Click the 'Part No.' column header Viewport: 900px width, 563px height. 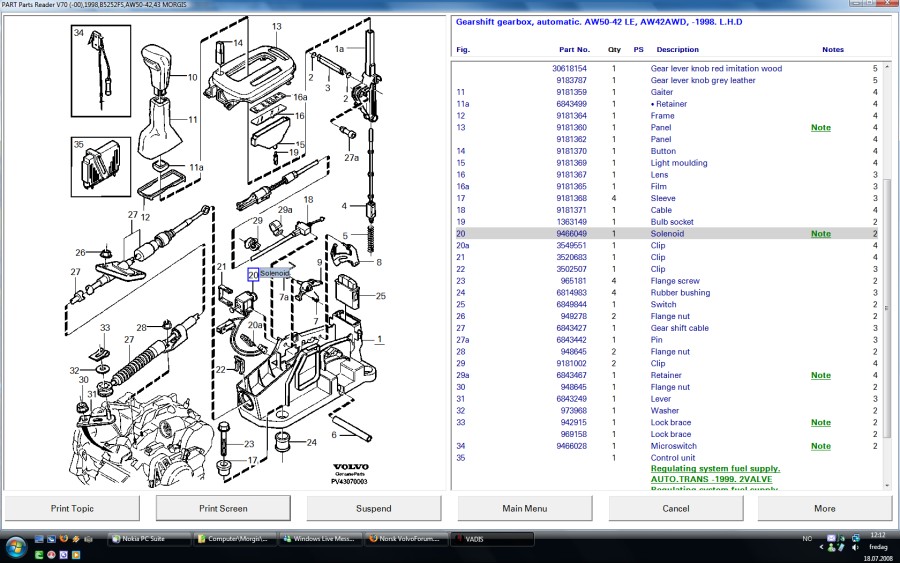(574, 49)
